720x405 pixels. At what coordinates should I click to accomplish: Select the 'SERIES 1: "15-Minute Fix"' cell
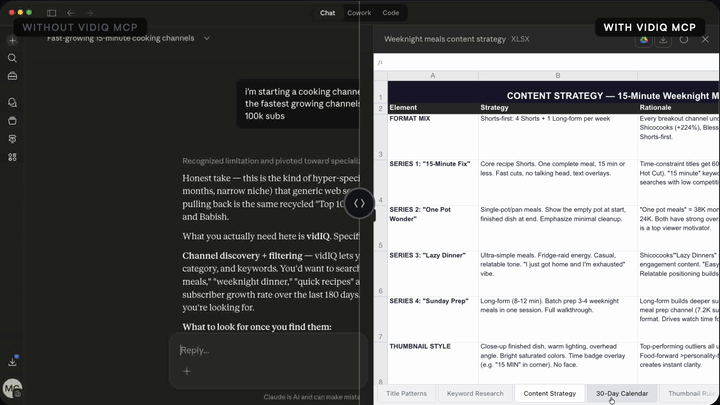pyautogui.click(x=433, y=182)
